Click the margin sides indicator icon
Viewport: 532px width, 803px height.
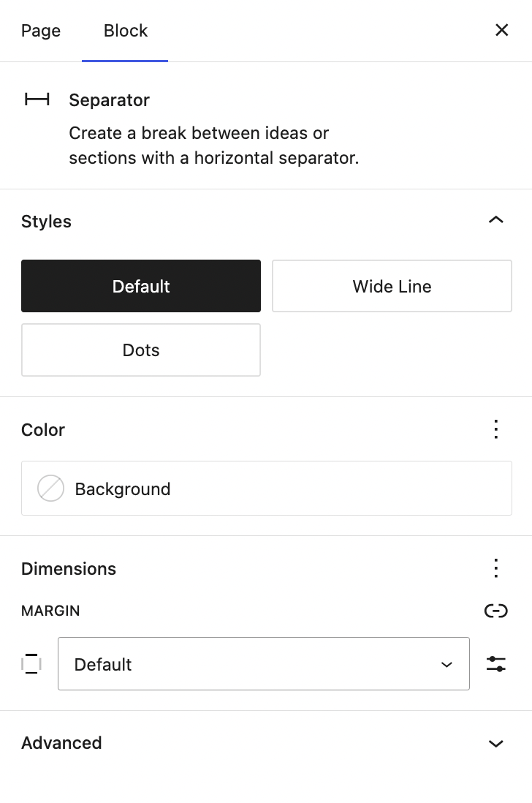pyautogui.click(x=31, y=664)
